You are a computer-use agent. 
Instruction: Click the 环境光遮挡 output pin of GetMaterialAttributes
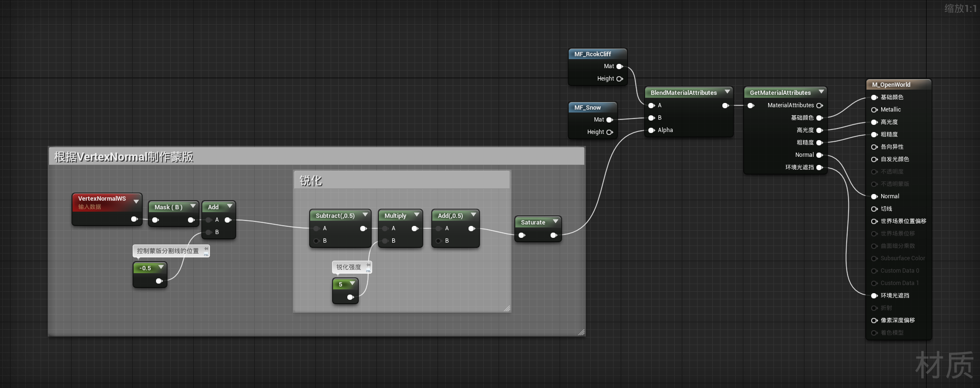click(x=820, y=168)
